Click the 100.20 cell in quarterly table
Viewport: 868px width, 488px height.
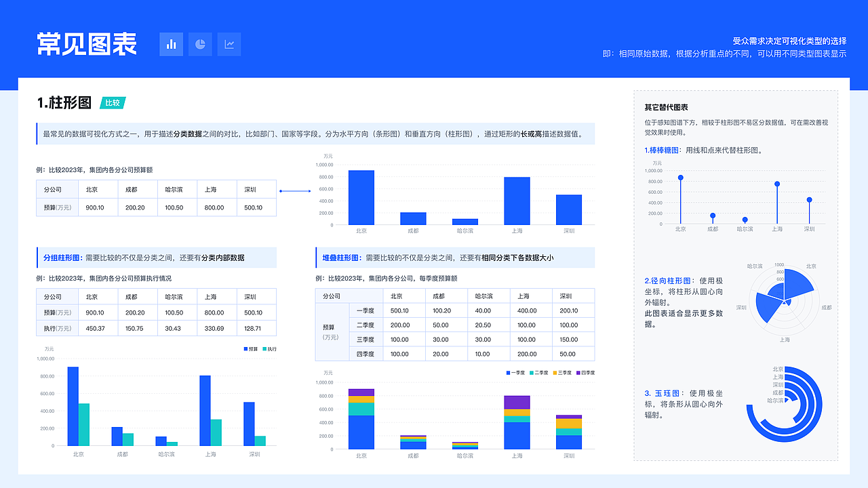446,310
